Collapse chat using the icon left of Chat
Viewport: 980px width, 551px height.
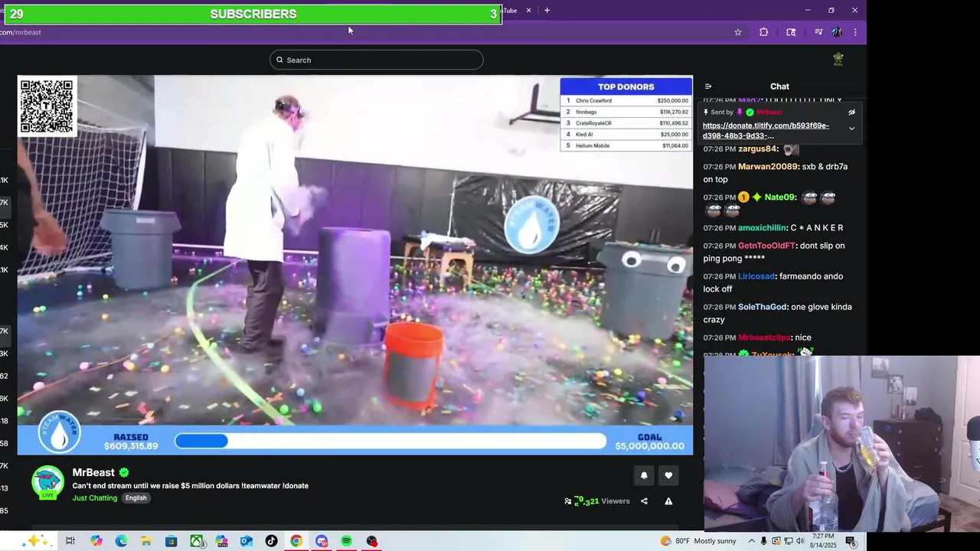coord(708,86)
